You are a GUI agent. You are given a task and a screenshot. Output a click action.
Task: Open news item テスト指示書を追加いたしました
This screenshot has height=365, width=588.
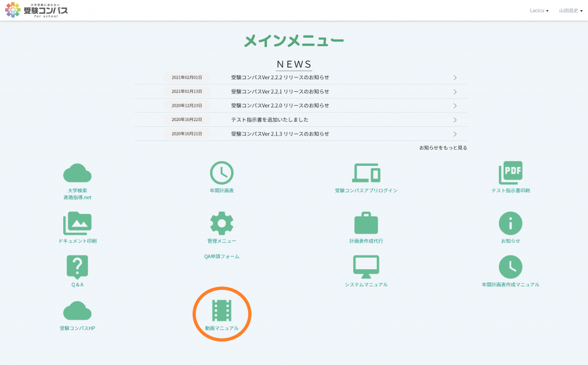270,120
